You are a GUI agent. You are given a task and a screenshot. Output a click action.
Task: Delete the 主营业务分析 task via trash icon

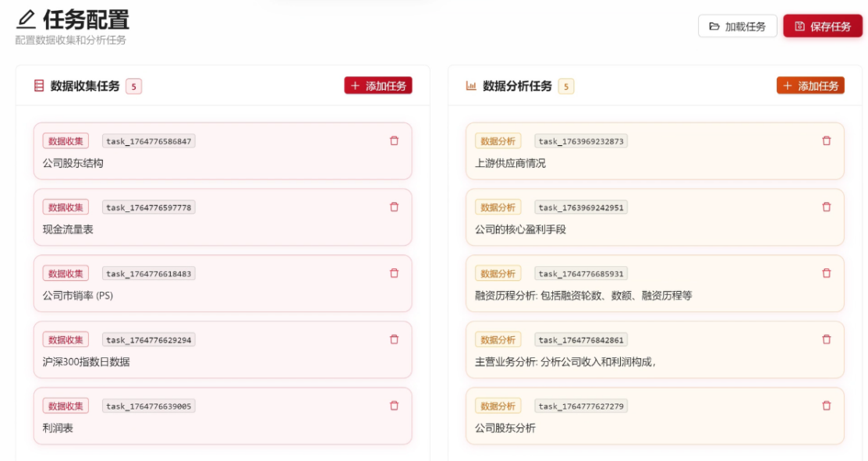coord(827,340)
